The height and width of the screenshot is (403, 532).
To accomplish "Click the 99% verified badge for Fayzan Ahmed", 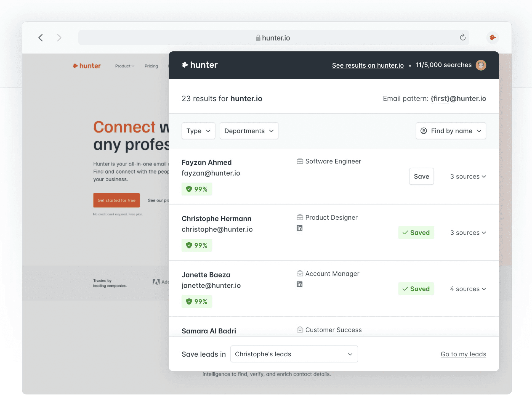I will pyautogui.click(x=197, y=189).
